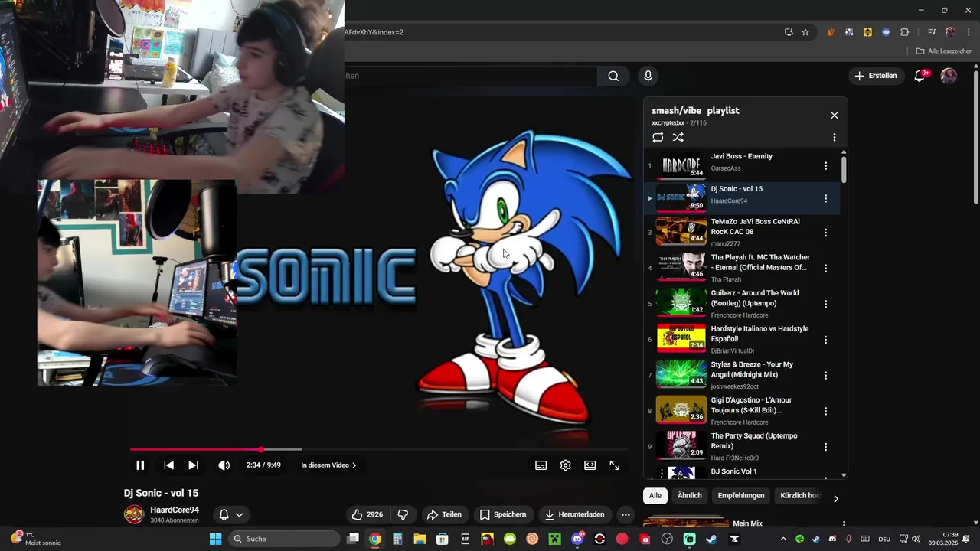Open YouTube notifications bell
This screenshot has width=980, height=551.
pos(920,76)
